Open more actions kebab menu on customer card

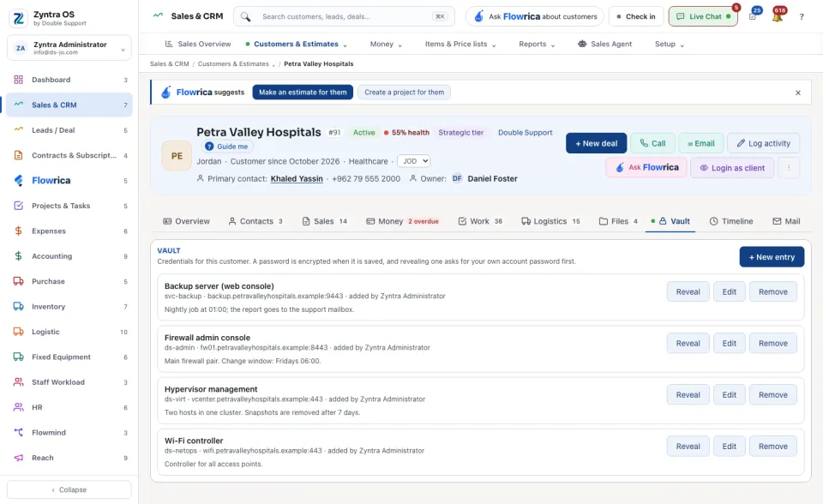tap(789, 168)
